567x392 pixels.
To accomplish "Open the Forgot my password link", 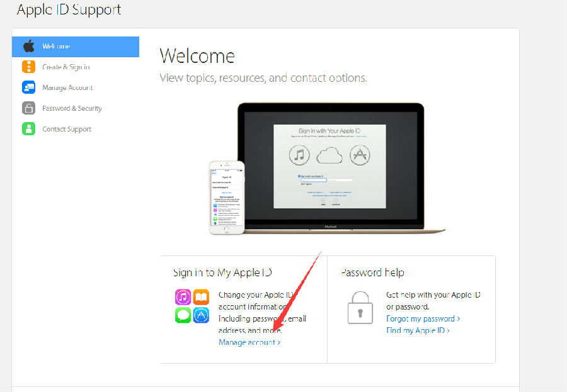I will [423, 318].
